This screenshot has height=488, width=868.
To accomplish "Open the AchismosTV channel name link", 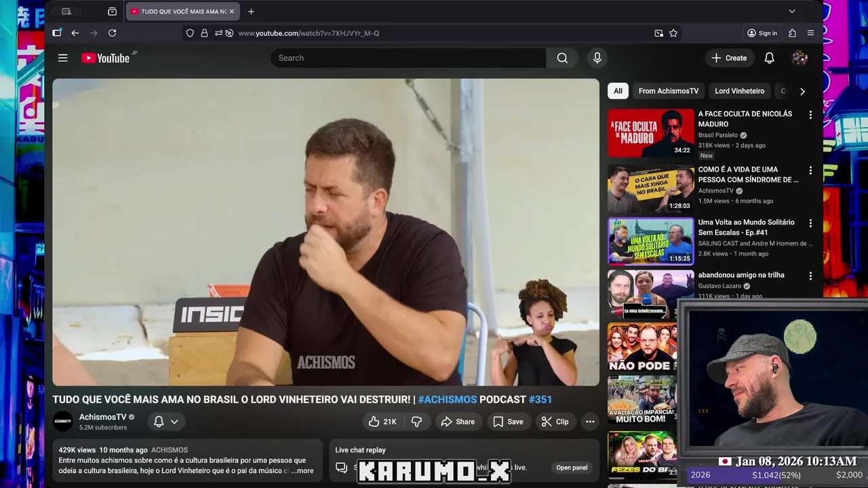I will [103, 417].
